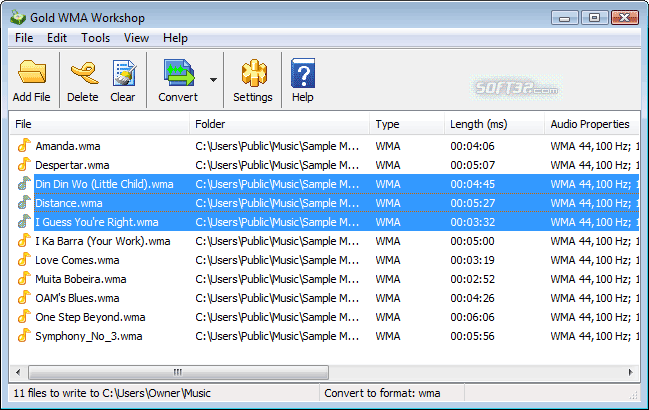Select the OAM's Blues.wma file name
Viewport: 649px width, 410px height.
click(77, 298)
